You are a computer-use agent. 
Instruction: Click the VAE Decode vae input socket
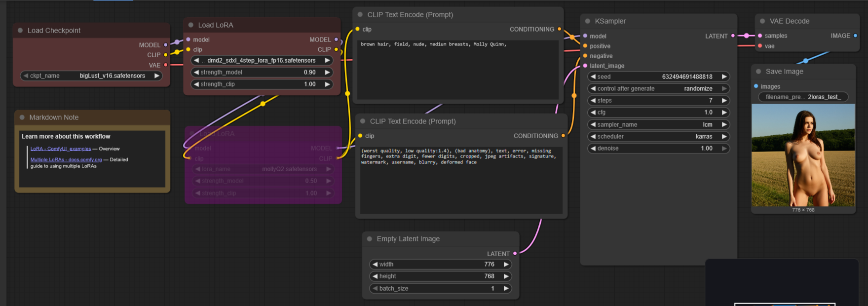(x=760, y=46)
